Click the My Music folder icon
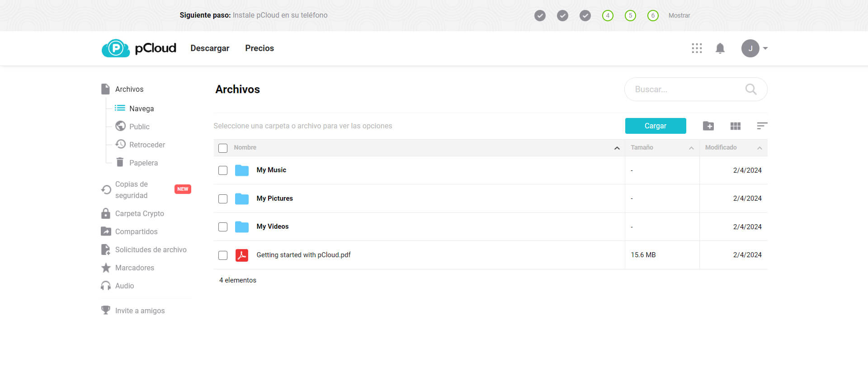The width and height of the screenshot is (868, 372). [242, 170]
